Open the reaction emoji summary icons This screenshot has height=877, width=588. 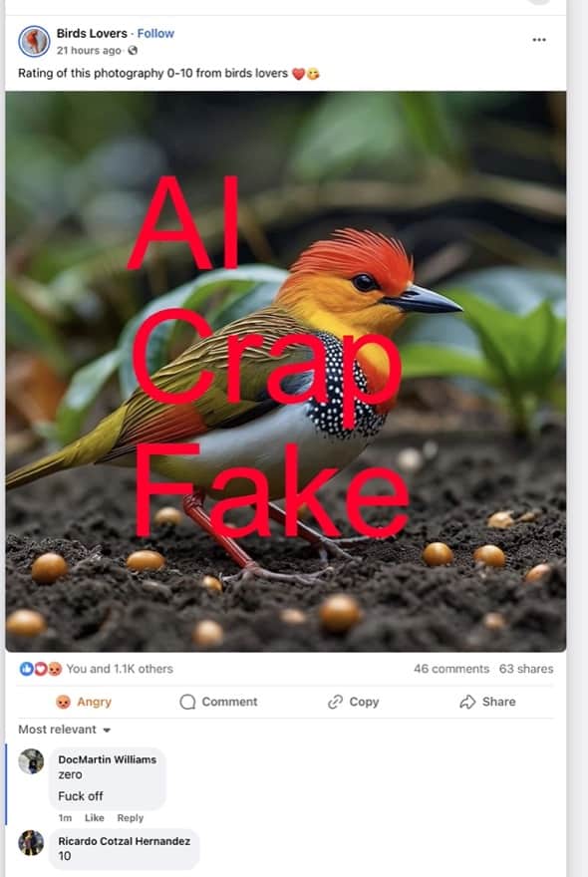point(40,669)
